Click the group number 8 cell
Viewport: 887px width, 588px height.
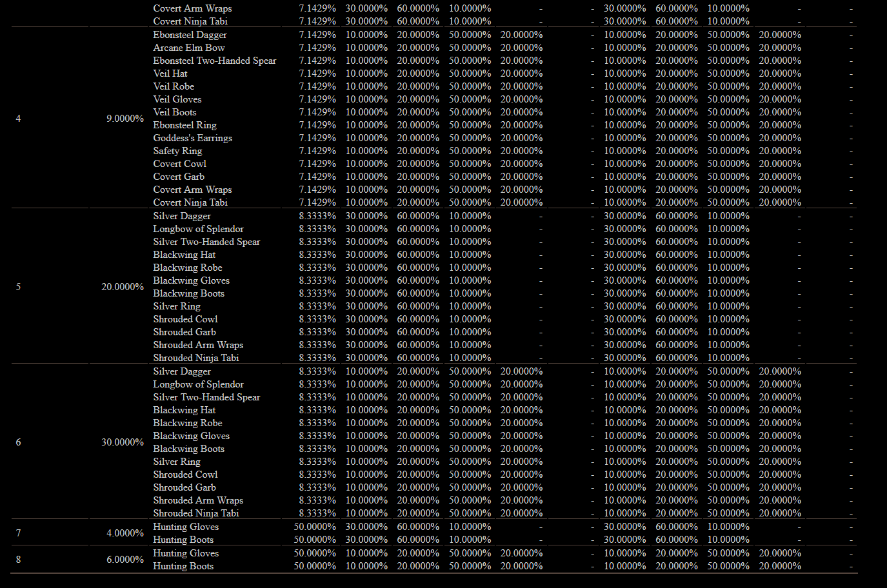18,560
